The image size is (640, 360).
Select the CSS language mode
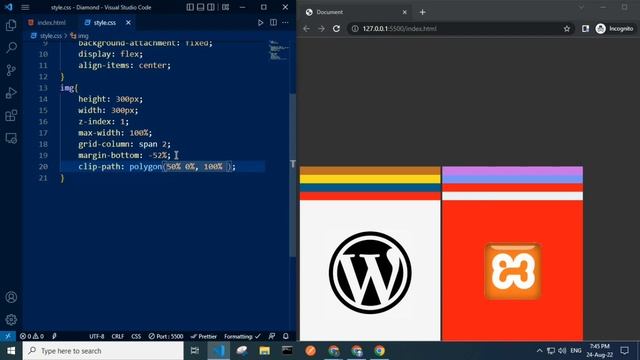(x=136, y=336)
